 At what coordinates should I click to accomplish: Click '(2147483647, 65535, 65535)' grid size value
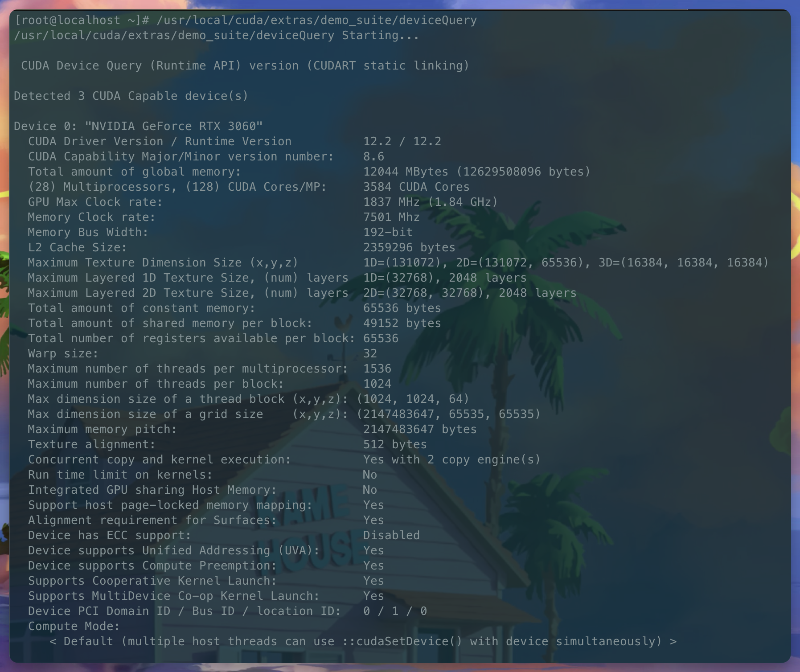coord(448,414)
